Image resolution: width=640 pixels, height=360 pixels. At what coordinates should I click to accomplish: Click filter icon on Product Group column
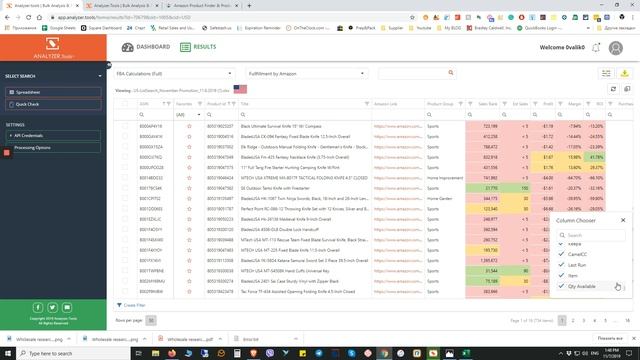pos(460,104)
